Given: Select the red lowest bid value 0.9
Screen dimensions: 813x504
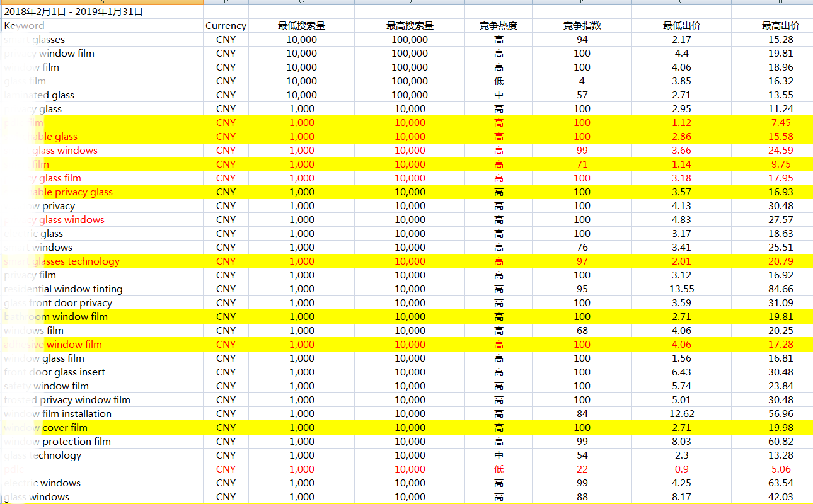Looking at the screenshot, I should click(x=681, y=469).
